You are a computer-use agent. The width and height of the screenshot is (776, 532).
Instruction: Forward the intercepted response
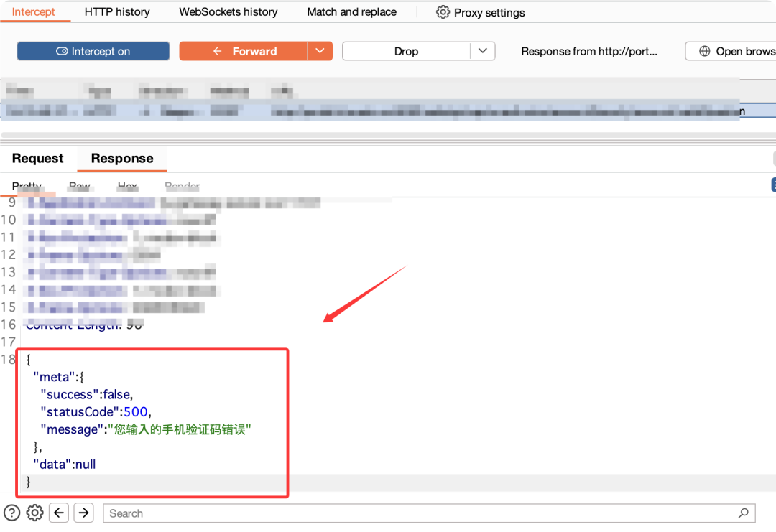coord(244,51)
